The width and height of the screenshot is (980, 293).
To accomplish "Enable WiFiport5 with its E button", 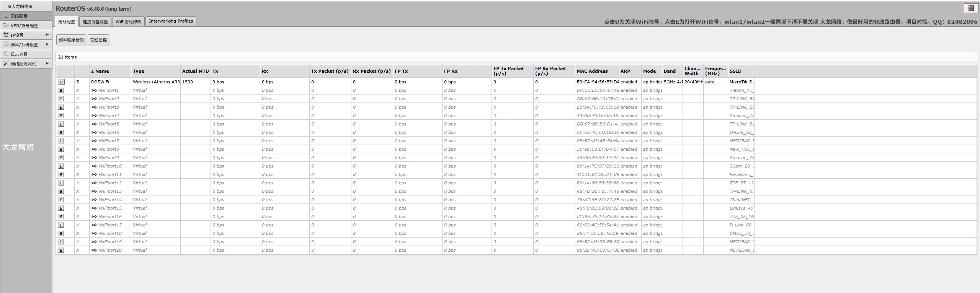I will tap(61, 124).
